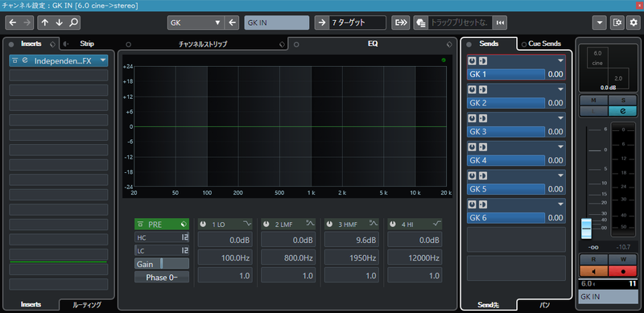Click the EQ tab preset diamond icon

449,44
